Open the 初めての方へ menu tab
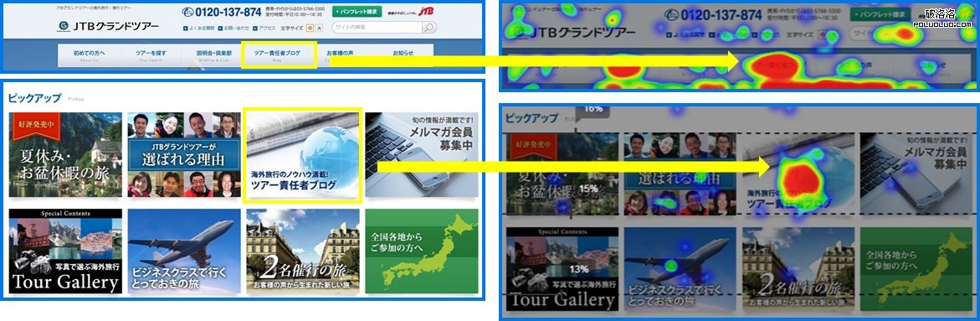This screenshot has width=980, height=321. [x=90, y=55]
